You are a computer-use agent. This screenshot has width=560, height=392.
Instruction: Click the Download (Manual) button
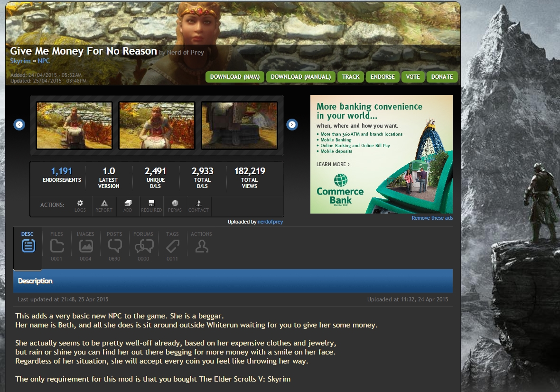[x=301, y=77]
